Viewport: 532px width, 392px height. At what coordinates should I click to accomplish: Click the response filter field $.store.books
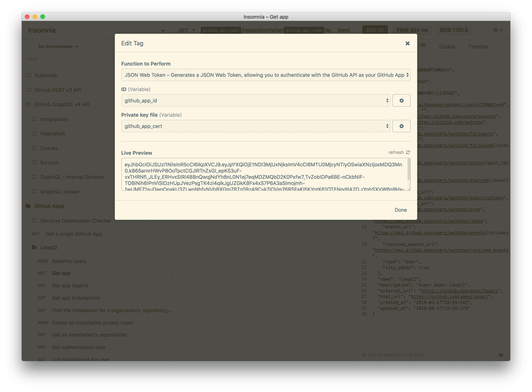pos(429,355)
